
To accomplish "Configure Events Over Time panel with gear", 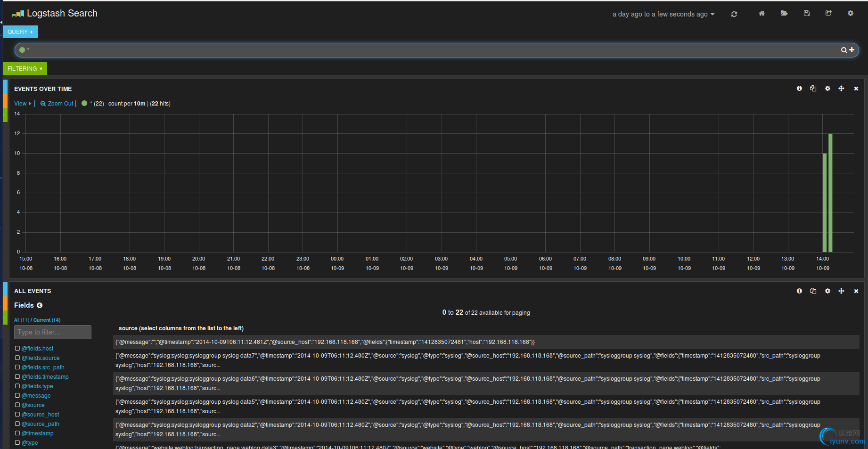I will (827, 89).
